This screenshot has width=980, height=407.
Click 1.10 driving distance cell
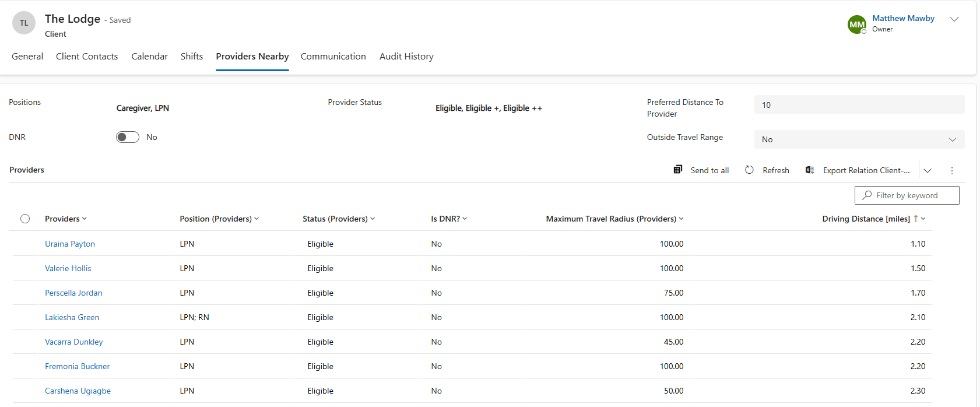pyautogui.click(x=918, y=244)
